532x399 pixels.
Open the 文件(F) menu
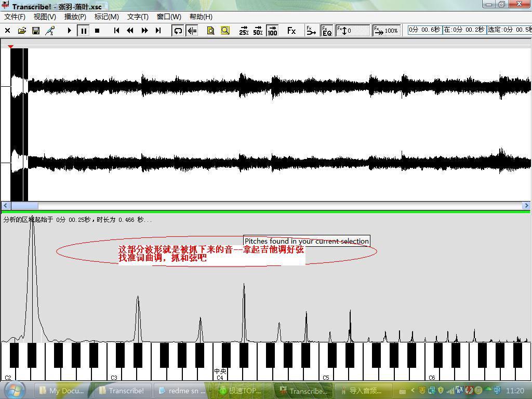(x=15, y=17)
